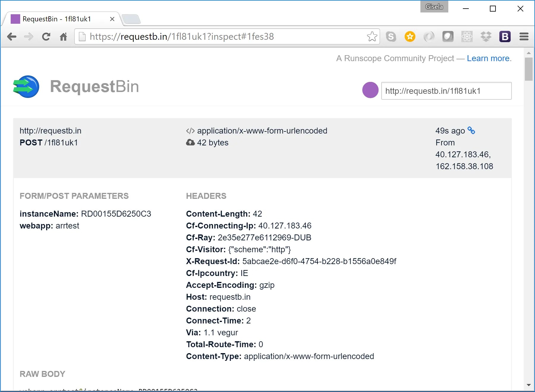Viewport: 535px width, 392px height.
Task: Click the bin URL field http://requestb.in/1fl81uk1
Action: (446, 91)
